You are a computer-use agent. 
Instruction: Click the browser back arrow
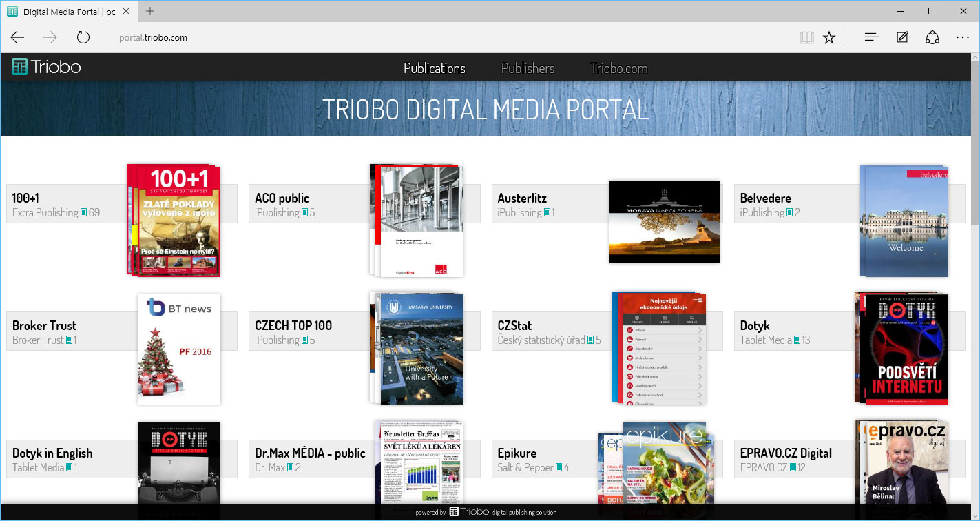(x=17, y=37)
